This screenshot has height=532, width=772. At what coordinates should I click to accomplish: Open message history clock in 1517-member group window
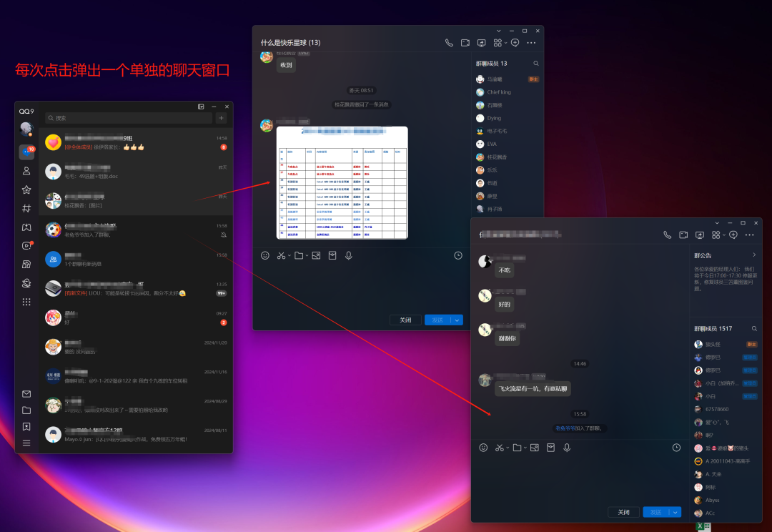pos(676,448)
